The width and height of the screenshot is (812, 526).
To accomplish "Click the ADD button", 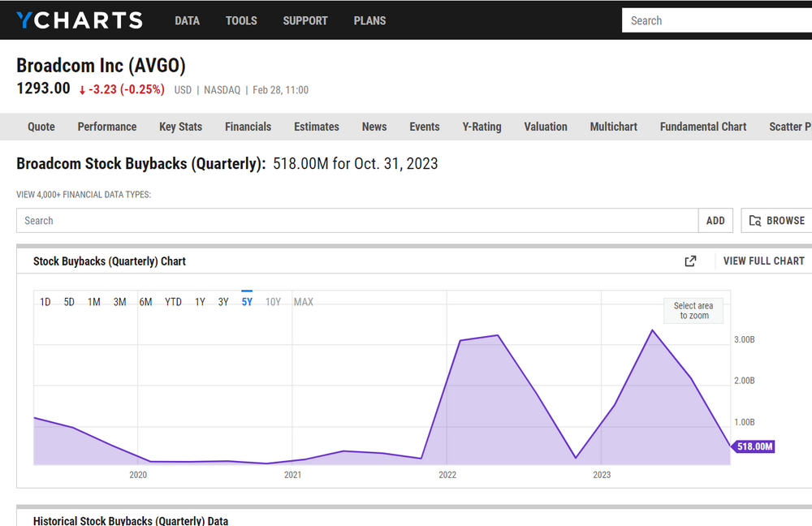I will 715,221.
